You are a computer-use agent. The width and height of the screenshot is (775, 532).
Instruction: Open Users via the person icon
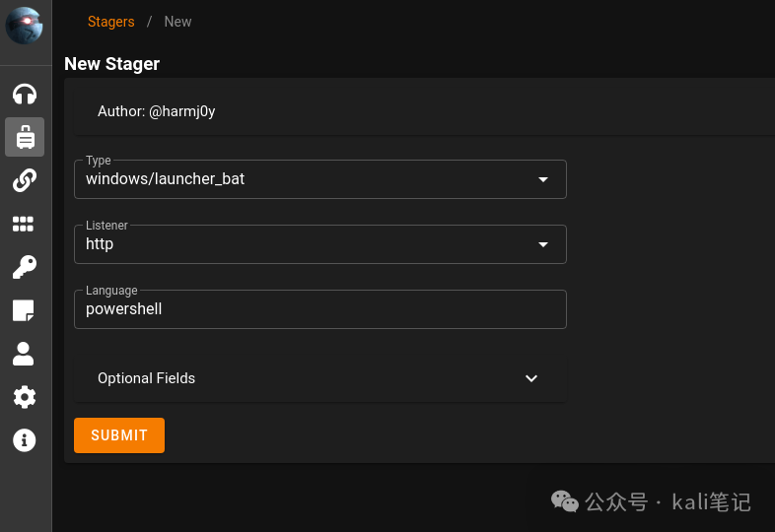click(x=24, y=354)
